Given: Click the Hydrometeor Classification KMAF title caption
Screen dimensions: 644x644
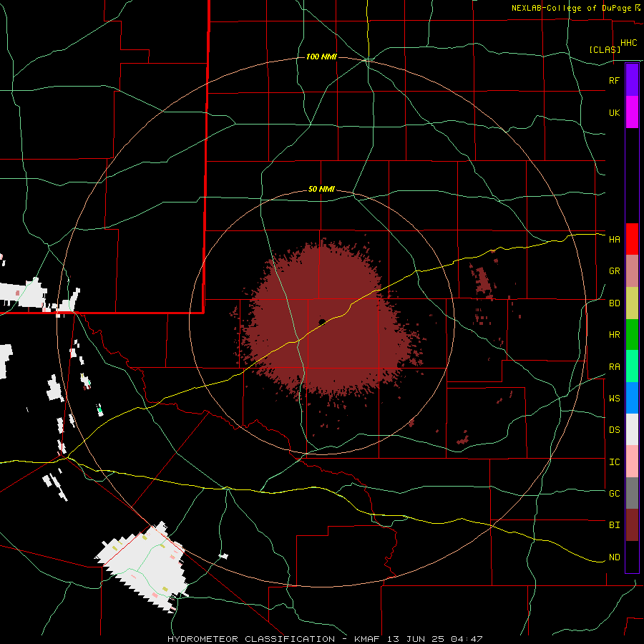Looking at the screenshot, I should [x=325, y=639].
